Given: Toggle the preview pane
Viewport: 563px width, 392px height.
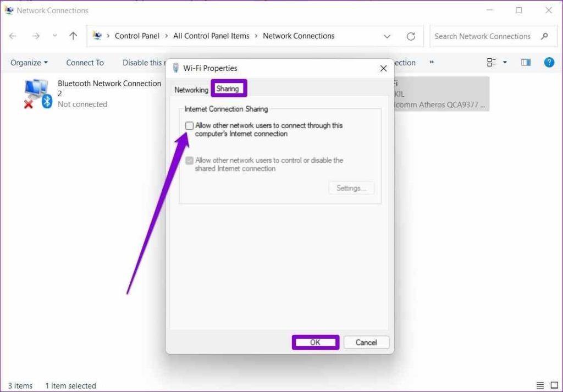Looking at the screenshot, I should pyautogui.click(x=526, y=63).
